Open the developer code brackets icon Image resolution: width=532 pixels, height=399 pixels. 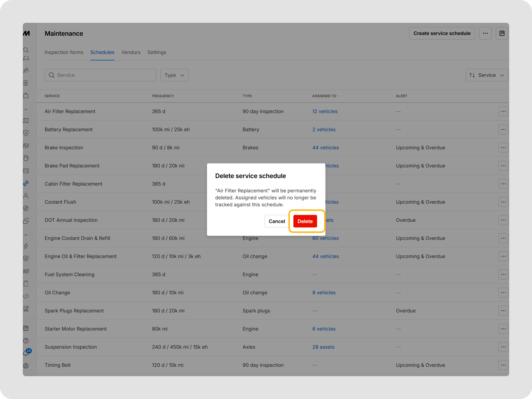pyautogui.click(x=26, y=296)
